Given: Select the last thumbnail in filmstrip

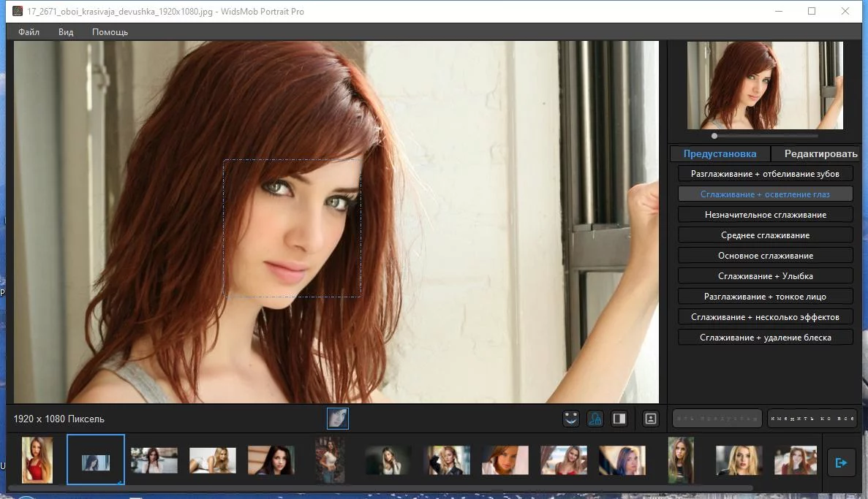Looking at the screenshot, I should pyautogui.click(x=796, y=460).
